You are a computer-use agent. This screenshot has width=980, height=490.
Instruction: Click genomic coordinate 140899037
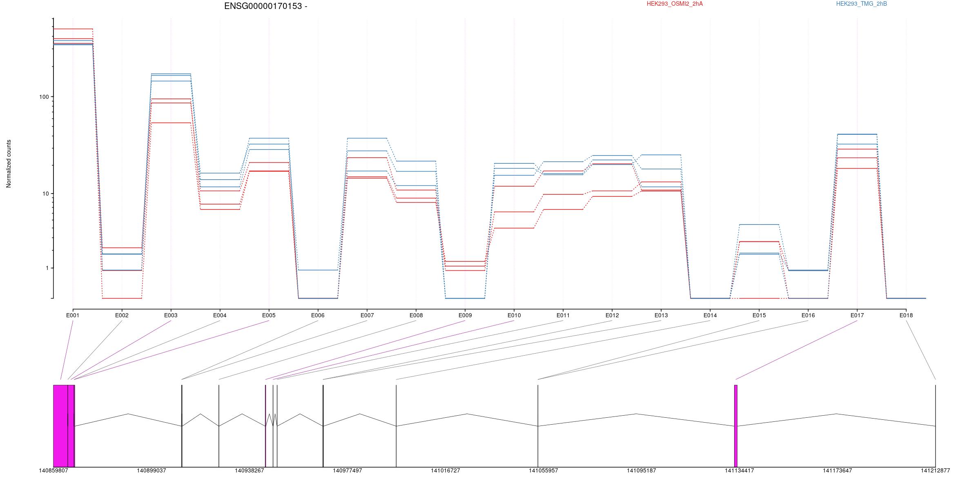pos(151,471)
